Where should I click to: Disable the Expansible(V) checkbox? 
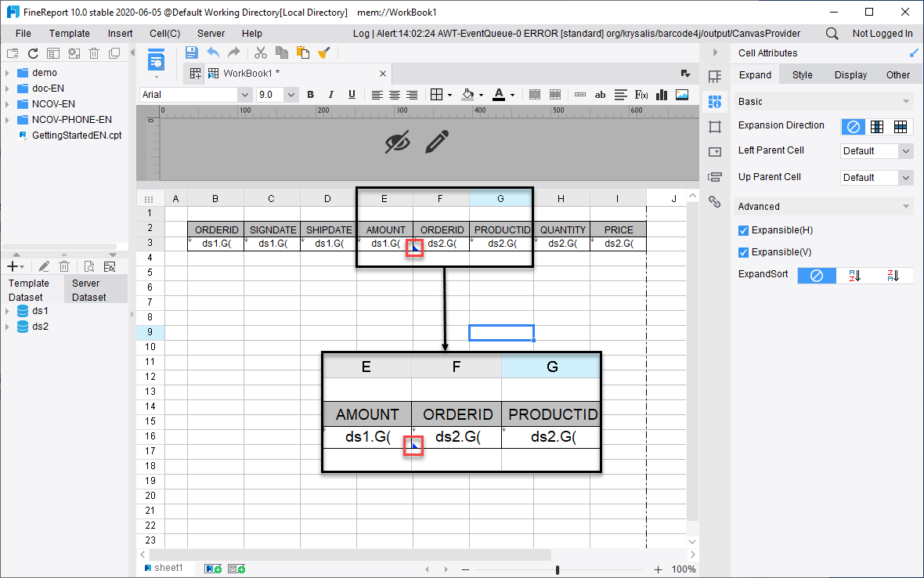(743, 252)
